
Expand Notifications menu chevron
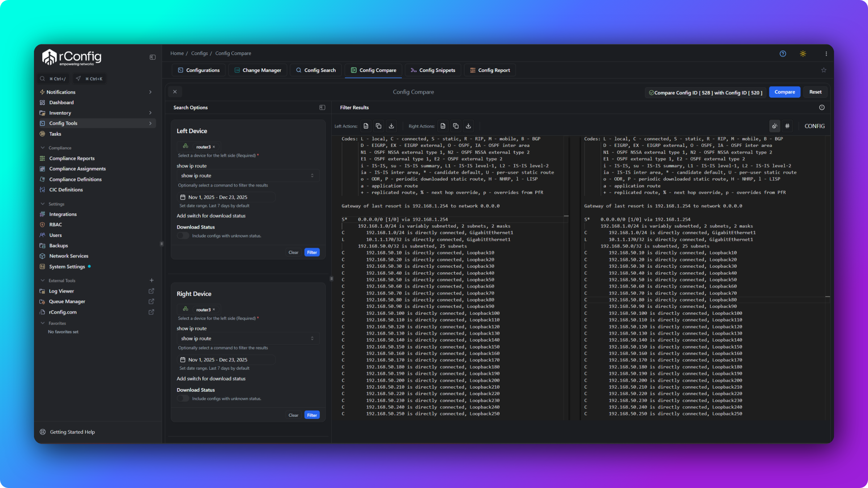(150, 92)
